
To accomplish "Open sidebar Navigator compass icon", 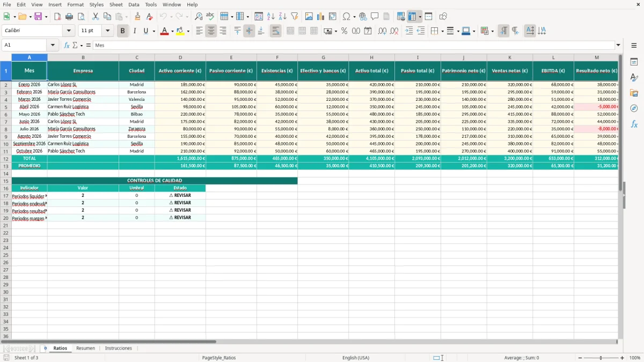I will coord(634,108).
